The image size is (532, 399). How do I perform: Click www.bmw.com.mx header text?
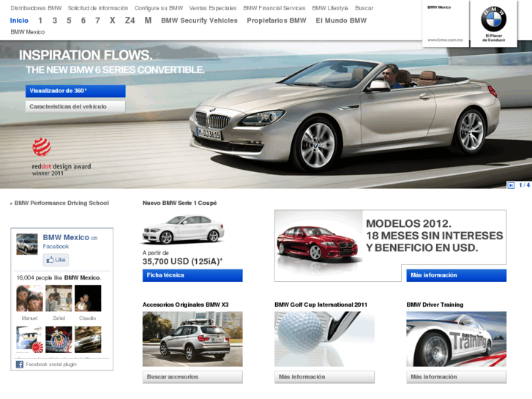click(445, 40)
